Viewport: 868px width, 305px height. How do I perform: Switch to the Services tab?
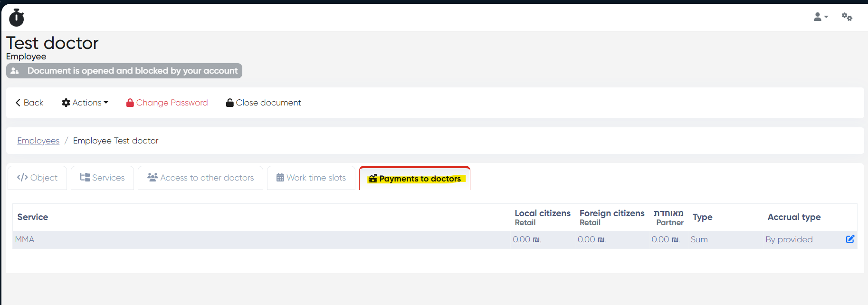coord(102,178)
